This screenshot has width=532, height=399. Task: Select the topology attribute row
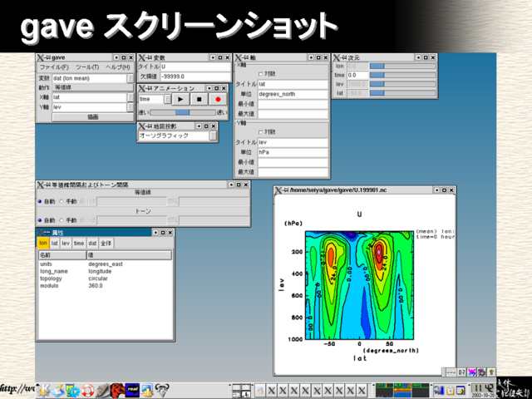[x=106, y=278]
